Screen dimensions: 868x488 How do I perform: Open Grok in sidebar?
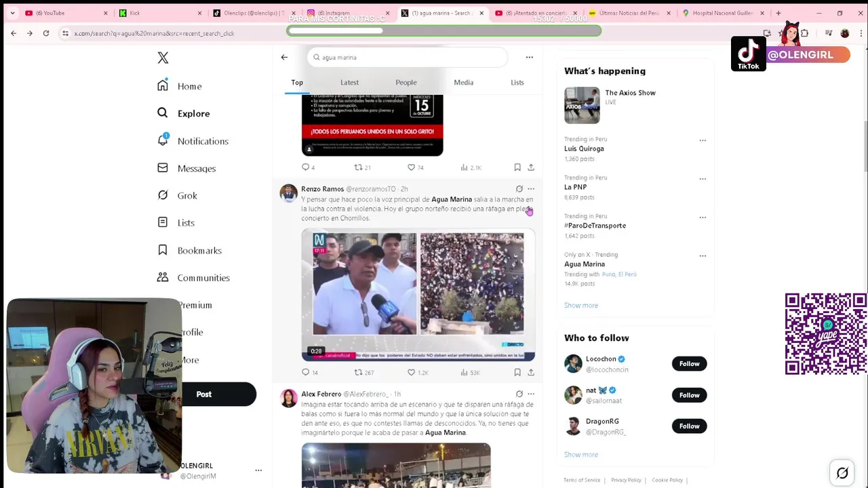pyautogui.click(x=177, y=195)
